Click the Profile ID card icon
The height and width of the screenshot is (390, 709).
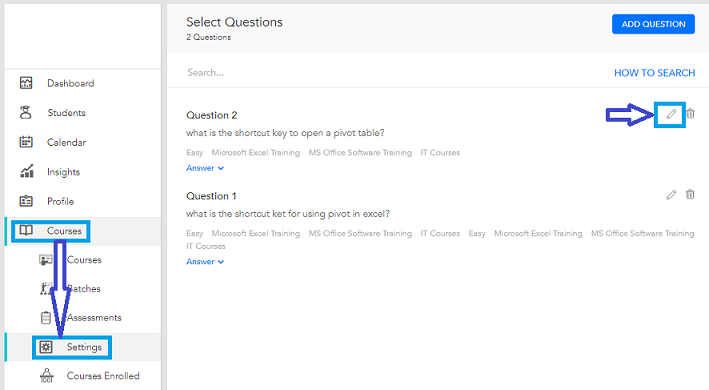[x=26, y=201]
